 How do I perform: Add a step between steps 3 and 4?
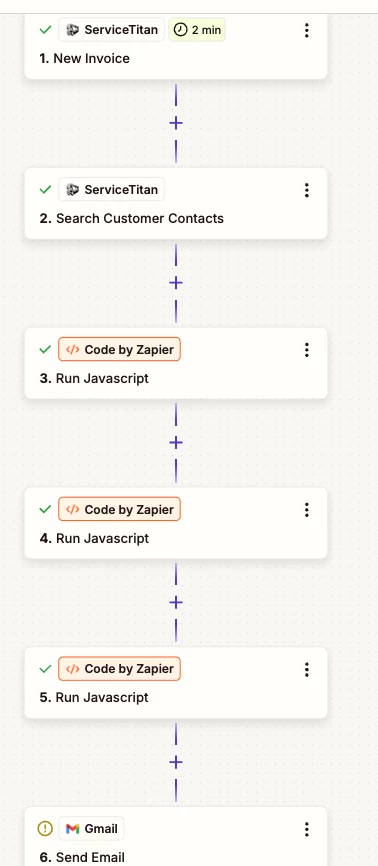tap(176, 442)
